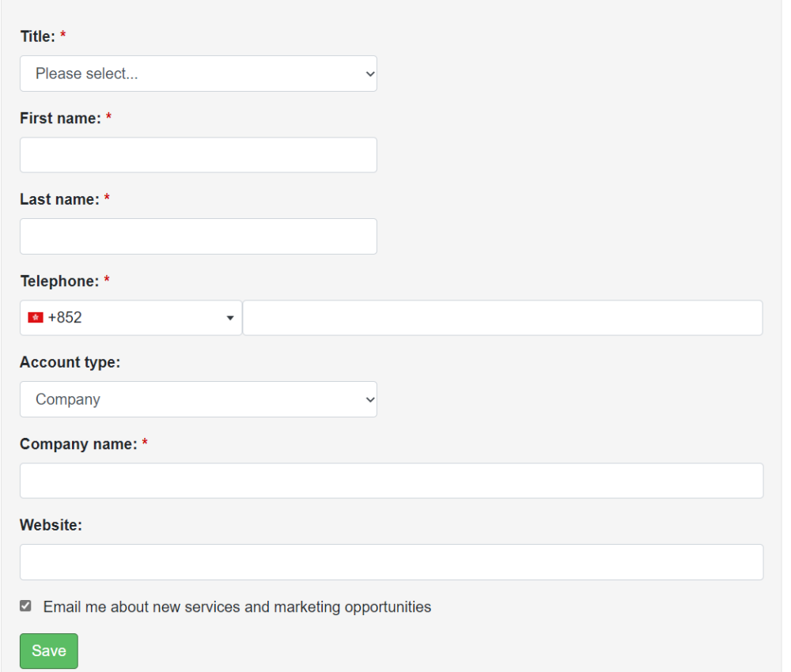The height and width of the screenshot is (672, 791).
Task: Click the 'Account type:' label
Action: click(x=70, y=362)
